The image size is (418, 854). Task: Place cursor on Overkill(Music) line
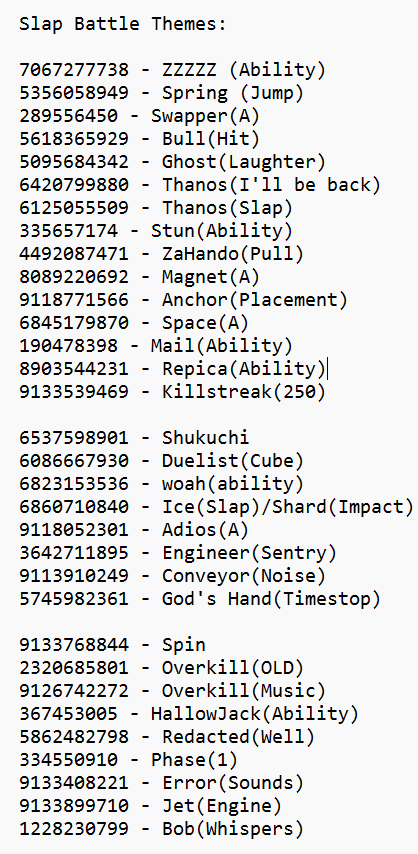(172, 691)
